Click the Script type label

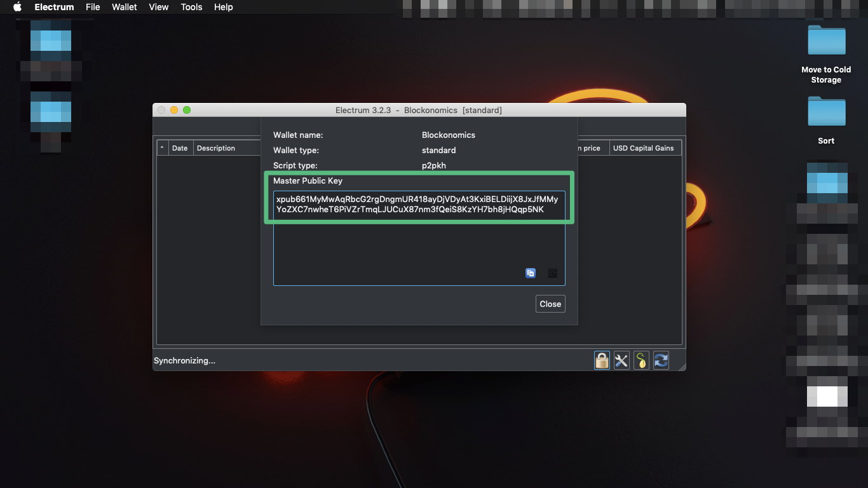(295, 165)
